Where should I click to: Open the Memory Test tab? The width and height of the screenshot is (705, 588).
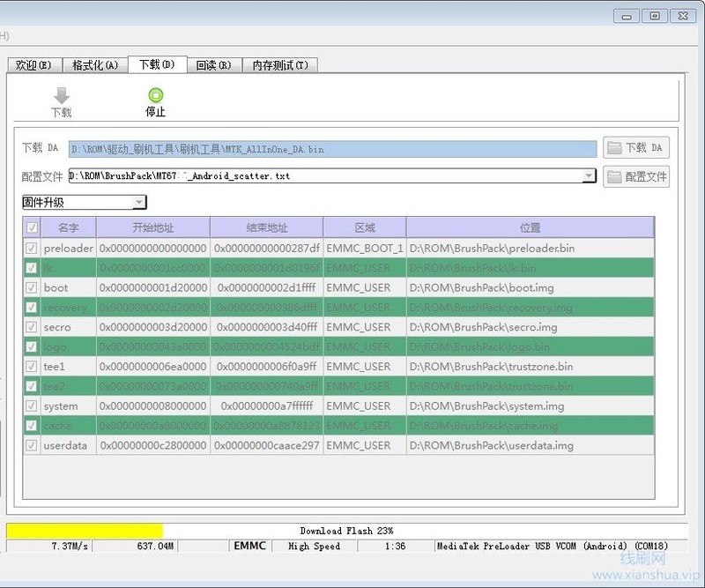point(279,65)
